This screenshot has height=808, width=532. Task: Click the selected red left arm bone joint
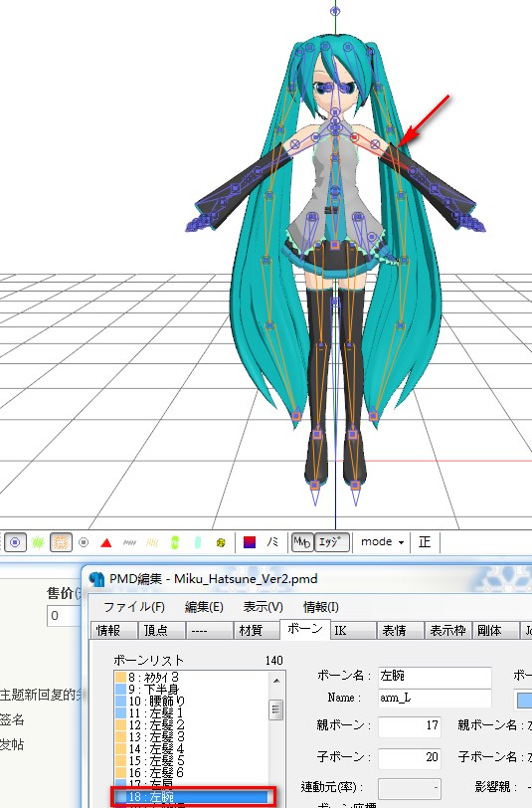[354, 137]
